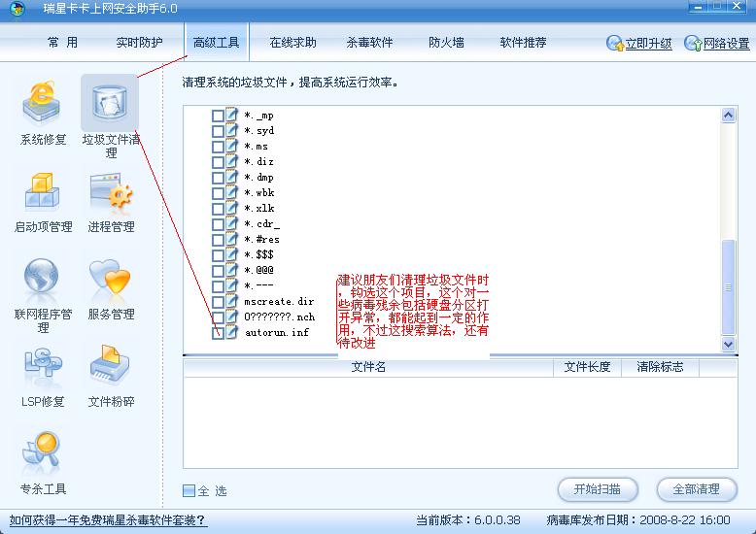Open the 软件推荐 tab
Screen dimensions: 756x534
click(523, 43)
